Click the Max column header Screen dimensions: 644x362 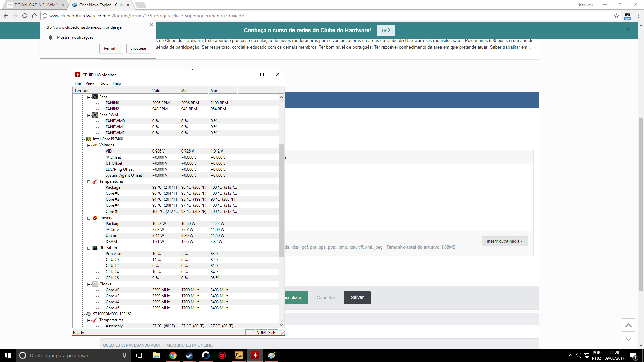point(223,90)
